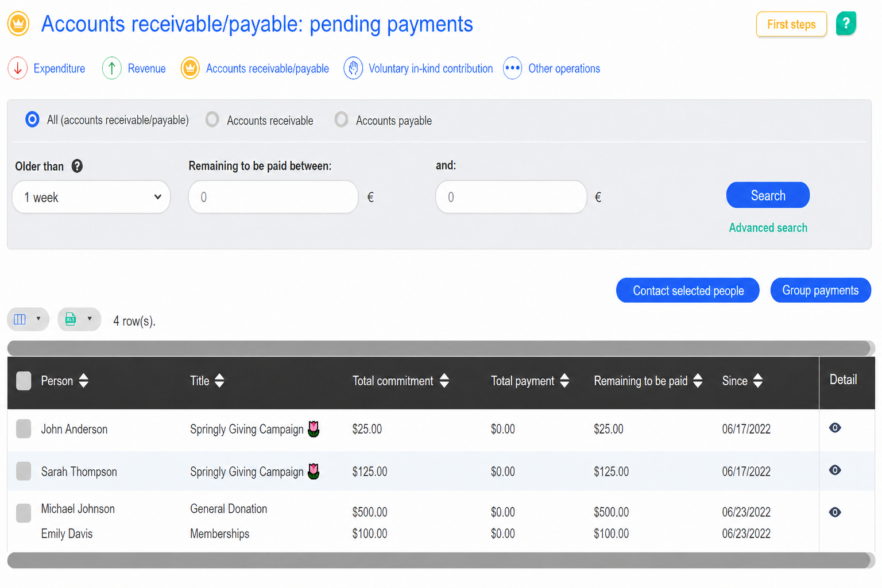Viewport: 882px width, 588px height.
Task: Select the Accounts payable radio button
Action: [x=342, y=119]
